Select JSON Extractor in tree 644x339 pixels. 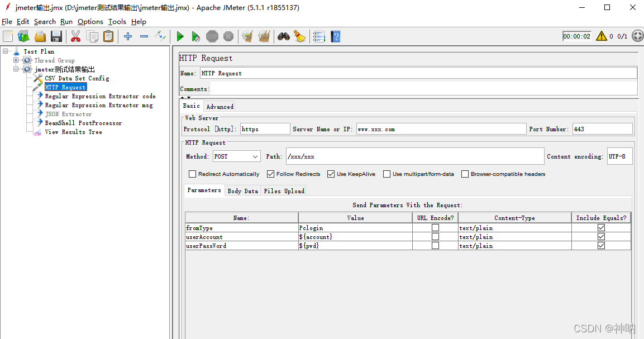pos(68,114)
